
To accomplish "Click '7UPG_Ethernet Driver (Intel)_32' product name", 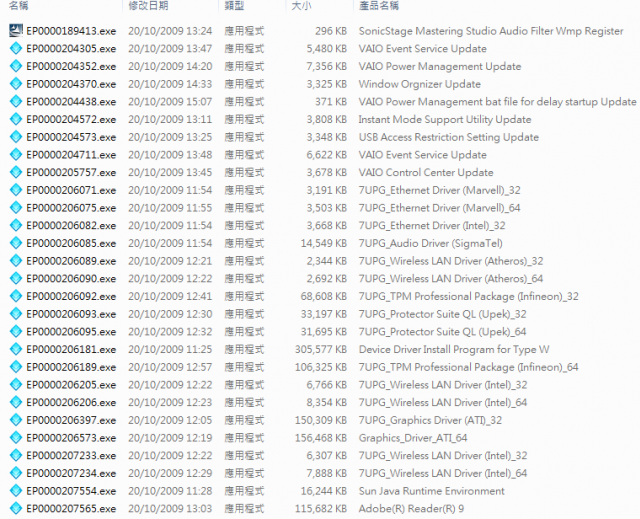I will pyautogui.click(x=432, y=225).
